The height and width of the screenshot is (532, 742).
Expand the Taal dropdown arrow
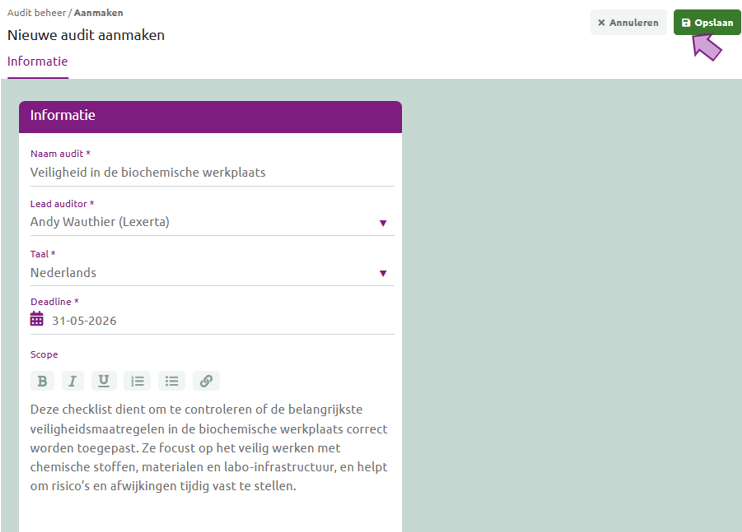coord(383,273)
